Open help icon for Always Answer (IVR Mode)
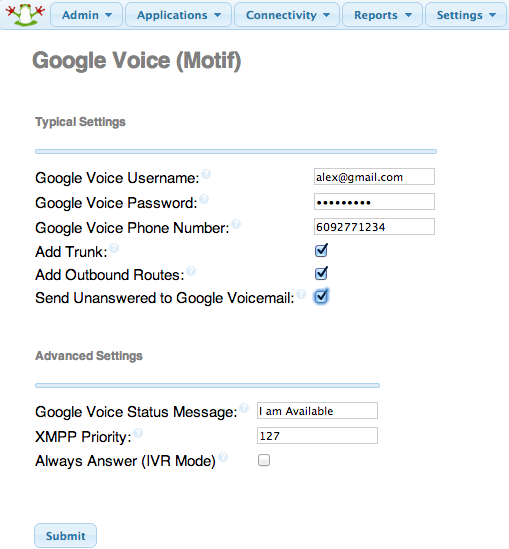 [223, 457]
